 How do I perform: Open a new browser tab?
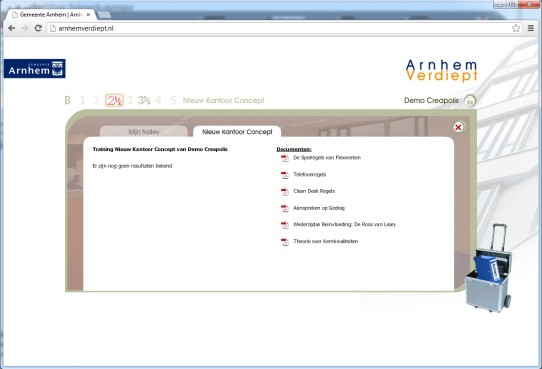[104, 15]
